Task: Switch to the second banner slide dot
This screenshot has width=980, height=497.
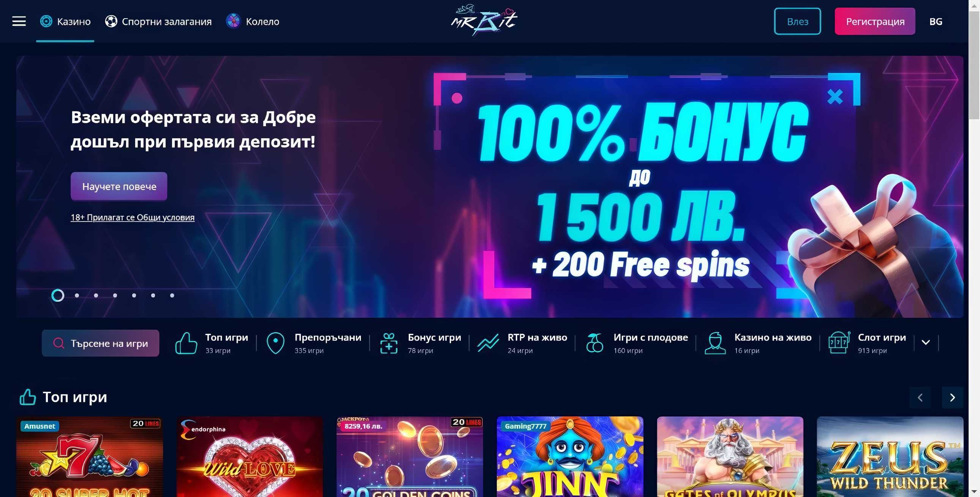Action: (77, 295)
